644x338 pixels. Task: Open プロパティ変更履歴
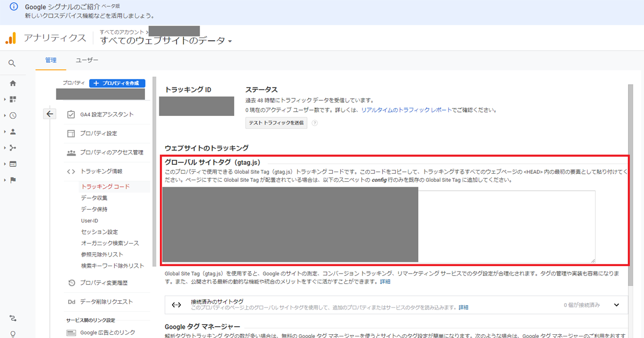(97, 283)
